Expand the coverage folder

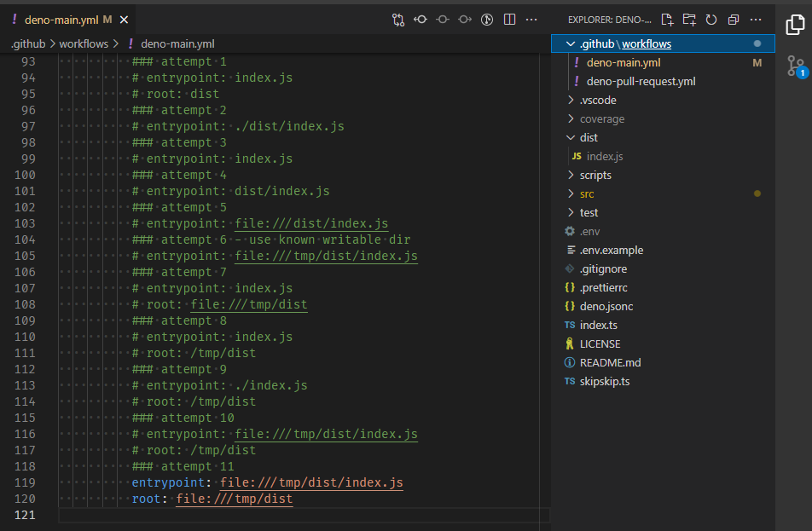point(663,119)
